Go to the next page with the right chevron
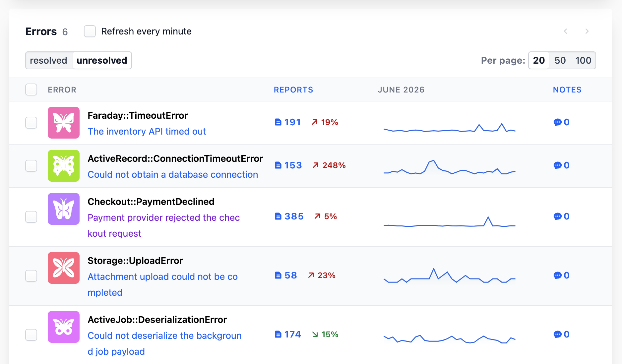 tap(587, 31)
